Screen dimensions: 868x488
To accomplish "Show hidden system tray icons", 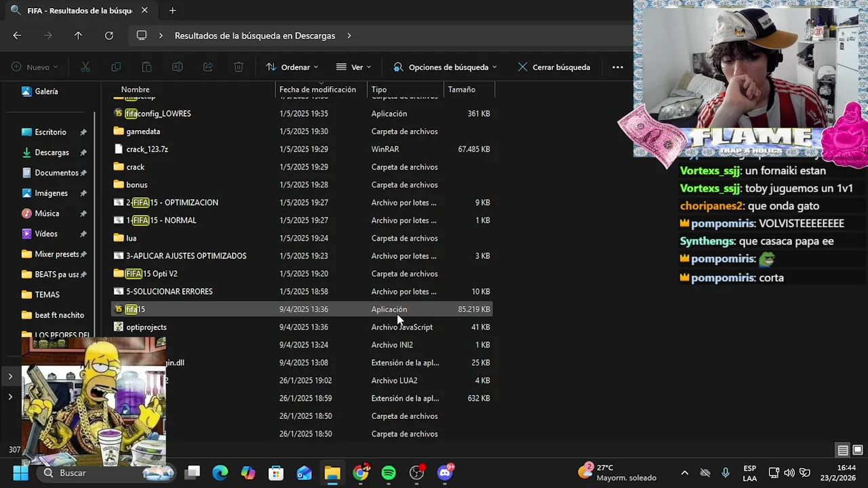I will [x=684, y=472].
